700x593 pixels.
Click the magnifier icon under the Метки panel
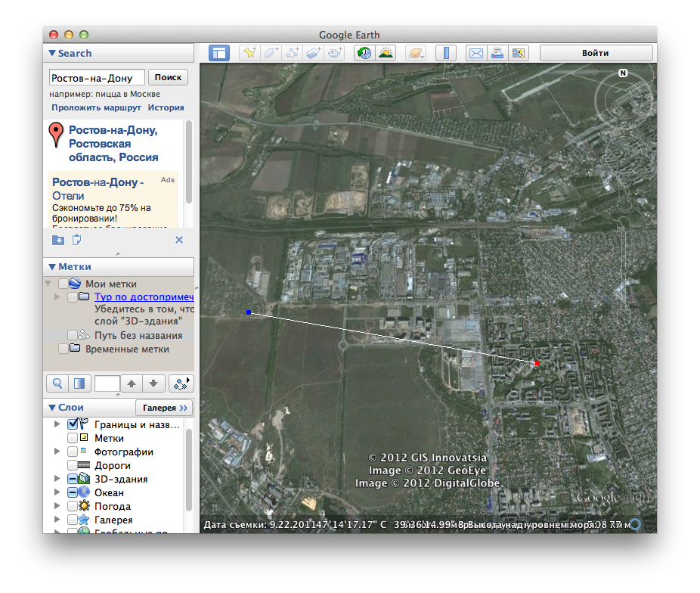(57, 383)
